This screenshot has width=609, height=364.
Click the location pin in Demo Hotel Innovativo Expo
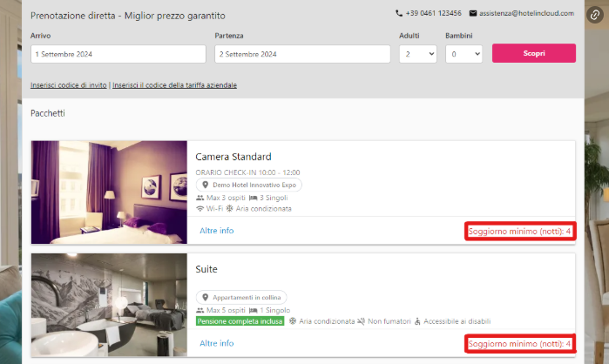click(x=206, y=185)
